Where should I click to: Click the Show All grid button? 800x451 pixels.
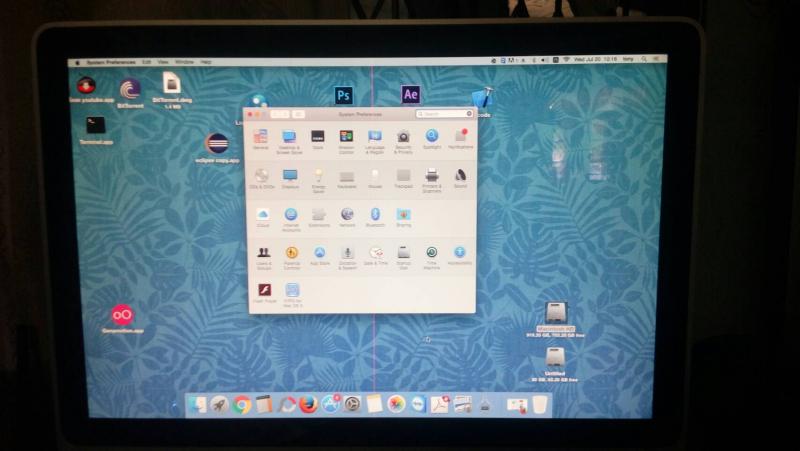point(298,114)
